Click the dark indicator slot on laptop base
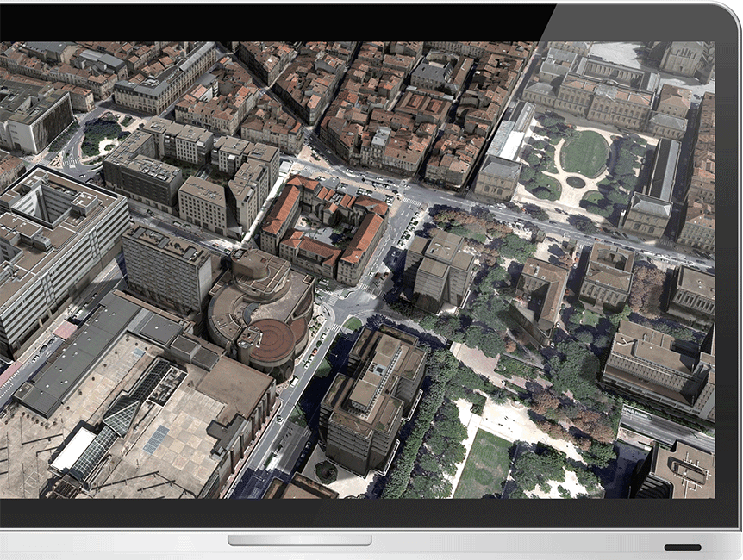Screen dimensions: 743x560 coord(682,547)
